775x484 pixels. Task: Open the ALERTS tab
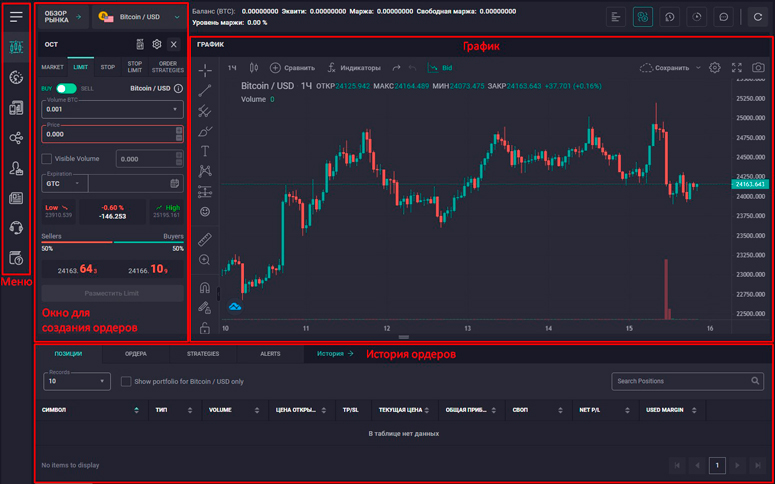[270, 354]
